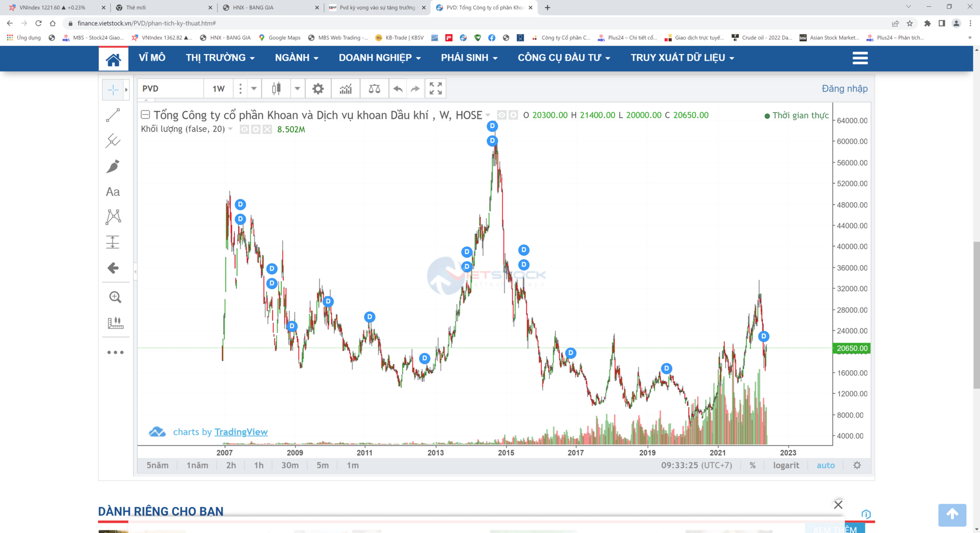Expand the interval dropdown arrow beside 1W
Screen dimensions: 980x533
(x=254, y=89)
